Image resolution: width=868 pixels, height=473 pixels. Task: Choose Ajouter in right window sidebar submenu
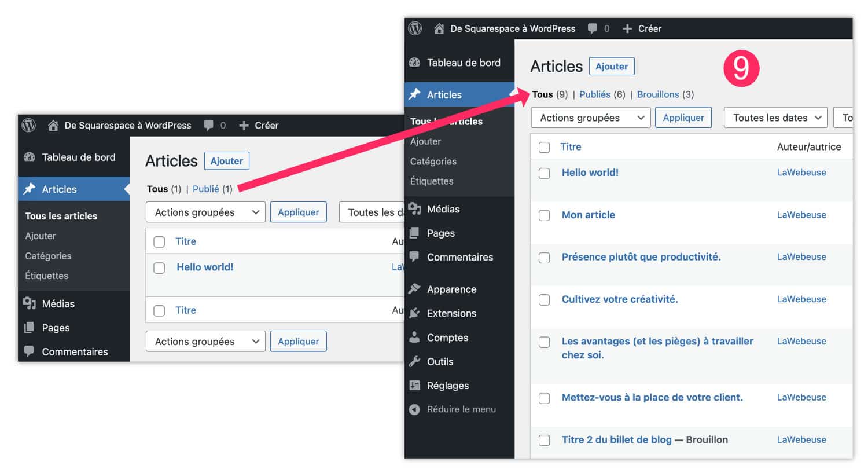pyautogui.click(x=425, y=141)
